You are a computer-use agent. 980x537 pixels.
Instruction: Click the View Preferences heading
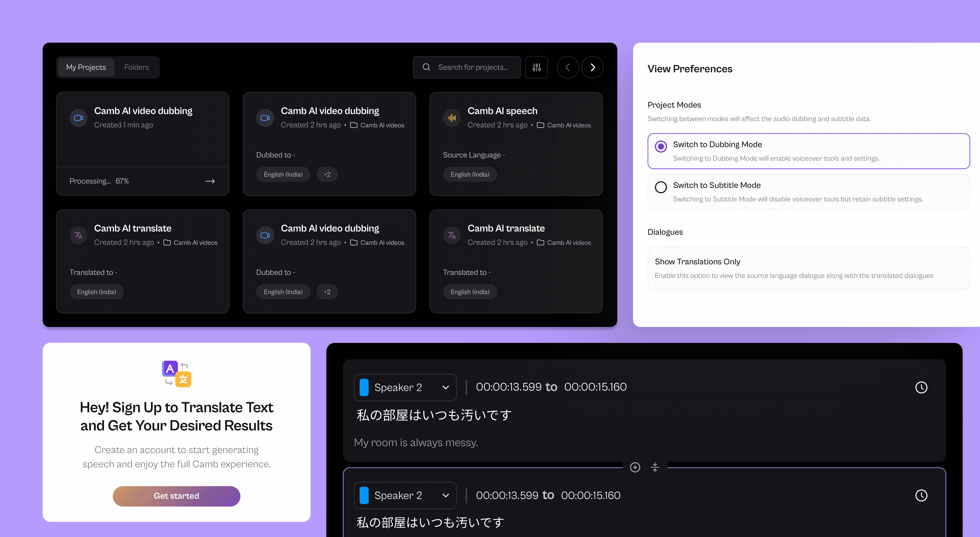click(x=690, y=69)
